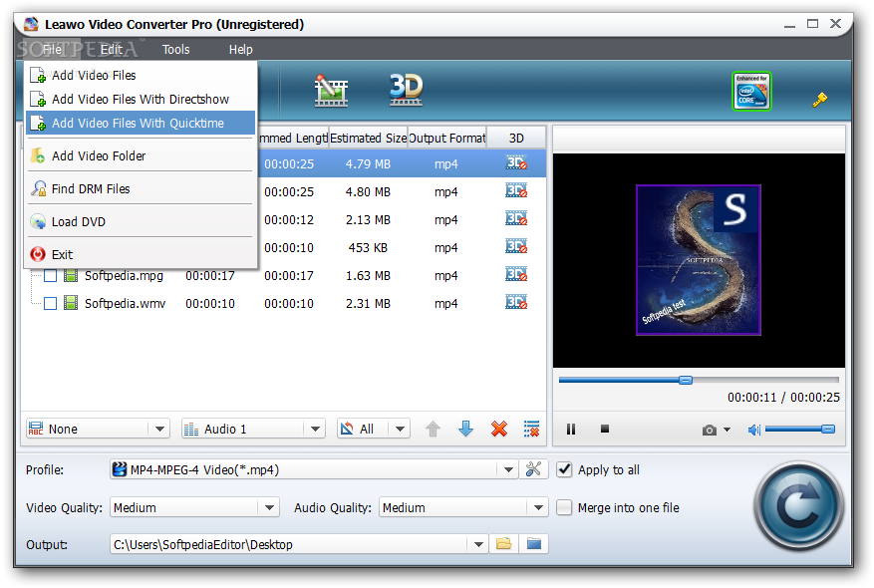Clear all files from the list
The image size is (874, 588).
click(532, 429)
